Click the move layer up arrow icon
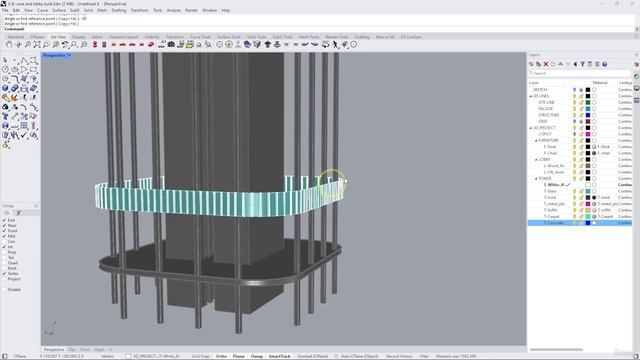This screenshot has width=640, height=360. click(560, 64)
